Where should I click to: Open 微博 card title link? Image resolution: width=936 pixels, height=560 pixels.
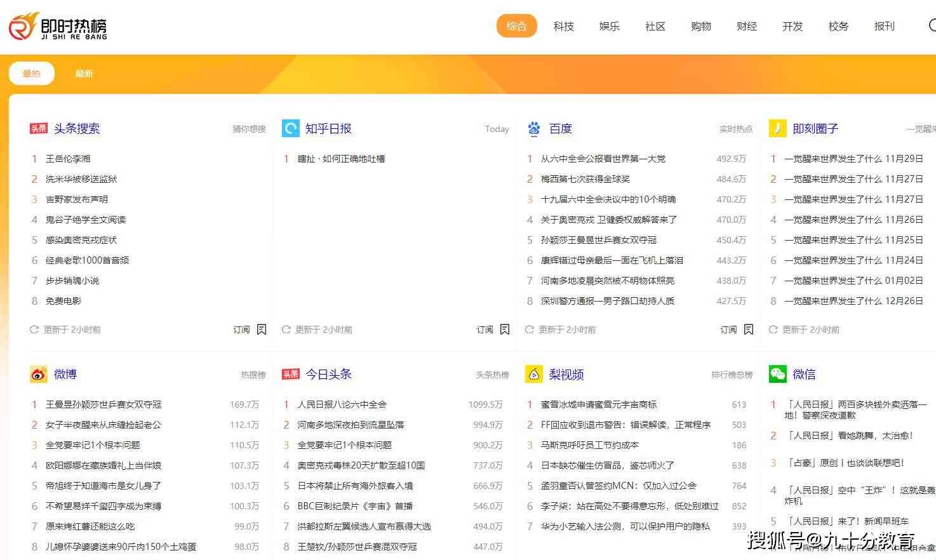[65, 374]
